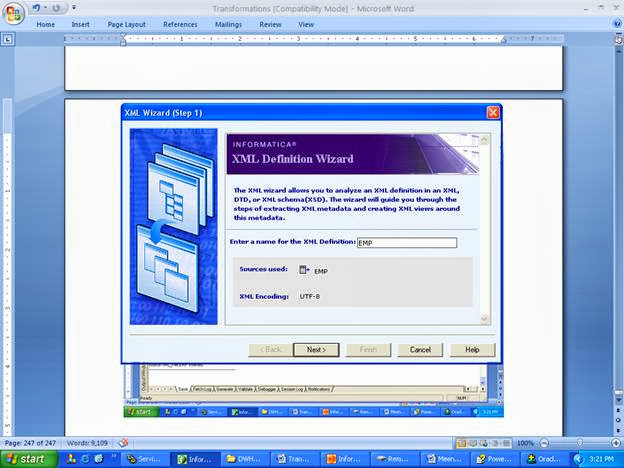Click the Undo icon in Quick Access toolbar
624x468 pixels.
(36, 8)
